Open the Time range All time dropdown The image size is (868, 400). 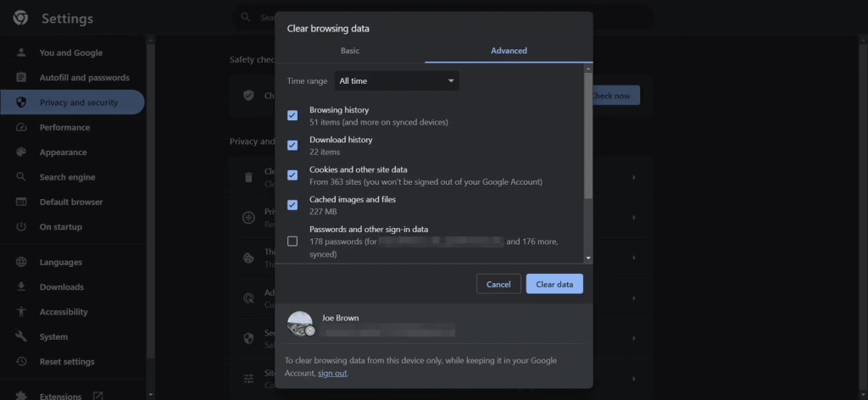click(397, 81)
